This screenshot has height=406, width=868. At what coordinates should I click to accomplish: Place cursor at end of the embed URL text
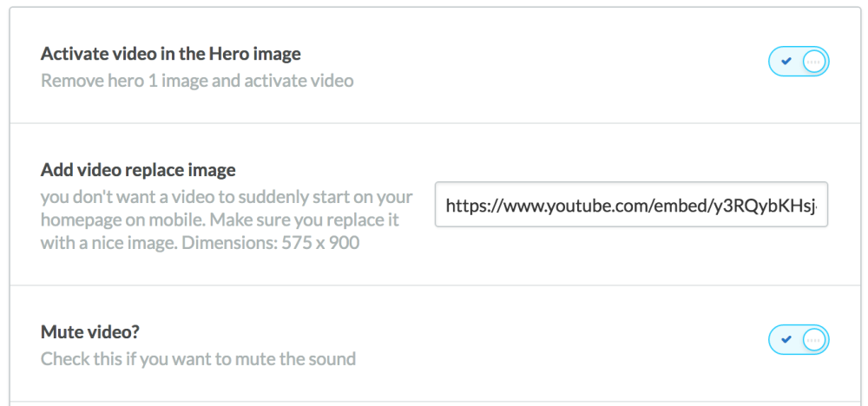pos(817,206)
